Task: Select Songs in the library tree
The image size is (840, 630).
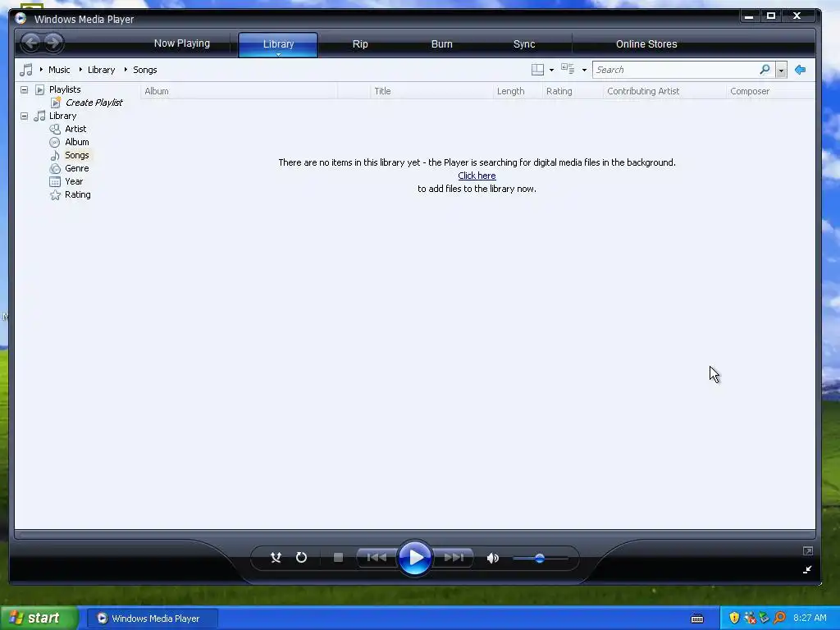Action: (76, 155)
